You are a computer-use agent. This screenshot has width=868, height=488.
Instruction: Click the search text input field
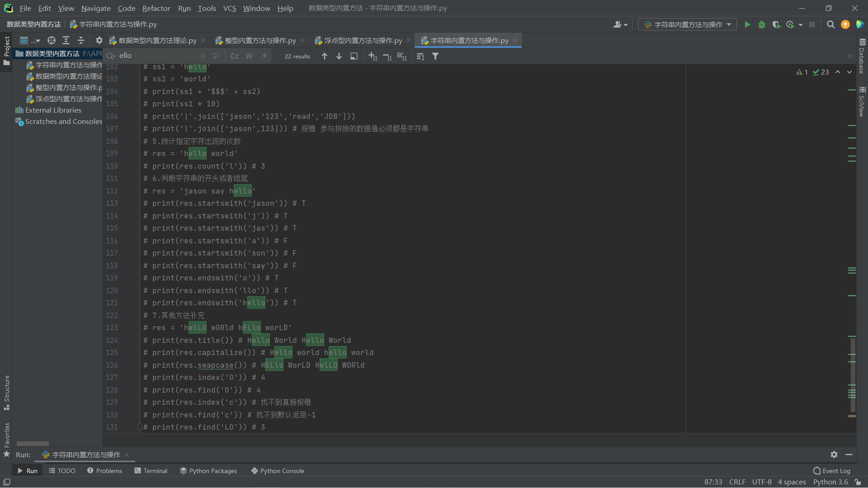pos(158,56)
